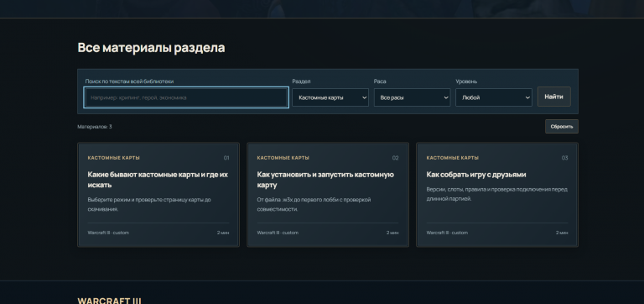Click the Все материалы раздела heading

[151, 48]
